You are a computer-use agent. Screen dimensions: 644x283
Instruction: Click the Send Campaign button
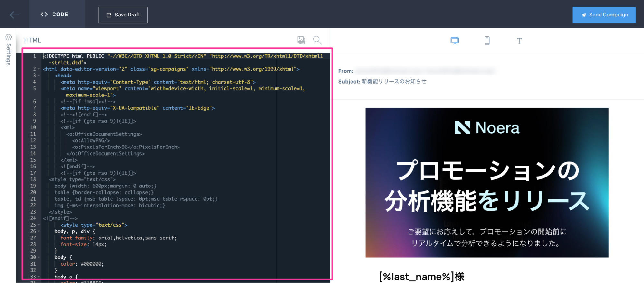point(604,15)
